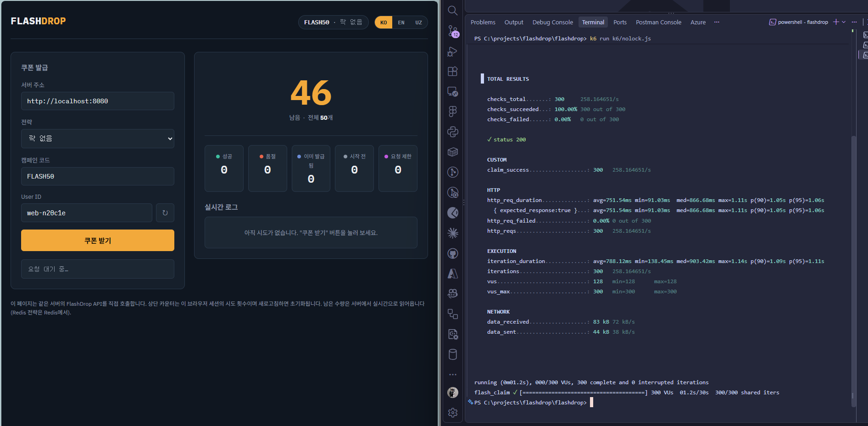Image resolution: width=868 pixels, height=426 pixels.
Task: Click the 쿠폰 받기 button
Action: [x=98, y=241]
